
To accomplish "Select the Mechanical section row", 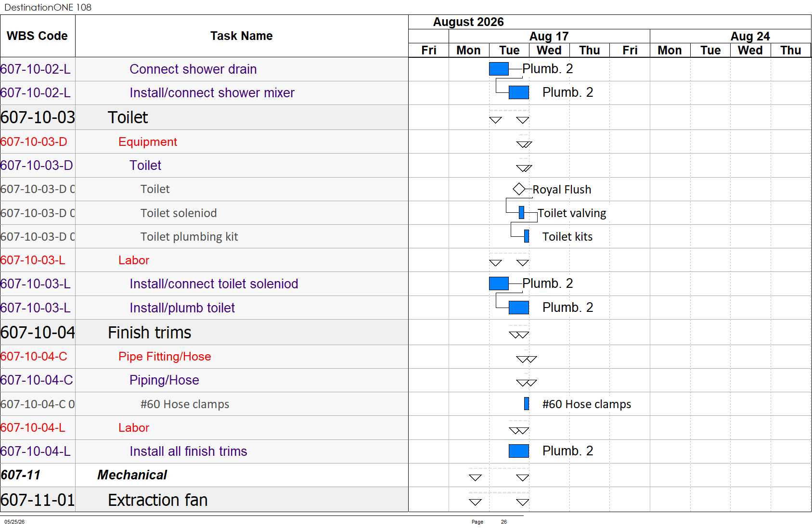I will click(x=204, y=475).
